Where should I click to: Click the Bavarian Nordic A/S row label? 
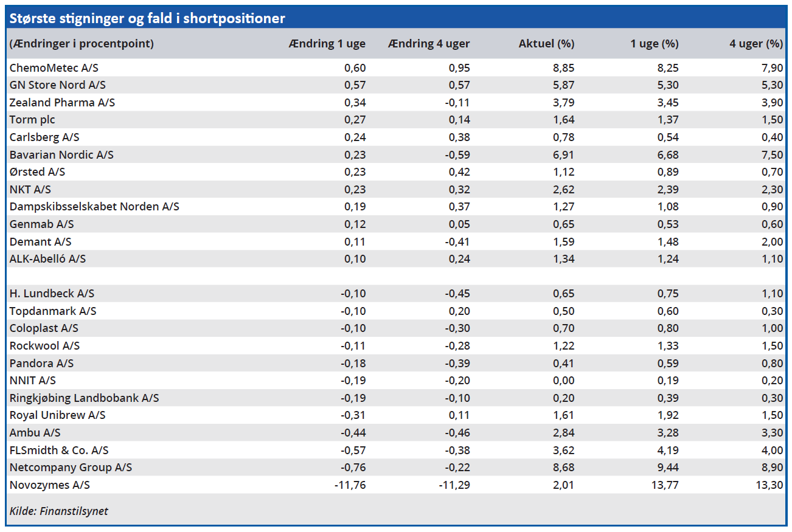(61, 155)
